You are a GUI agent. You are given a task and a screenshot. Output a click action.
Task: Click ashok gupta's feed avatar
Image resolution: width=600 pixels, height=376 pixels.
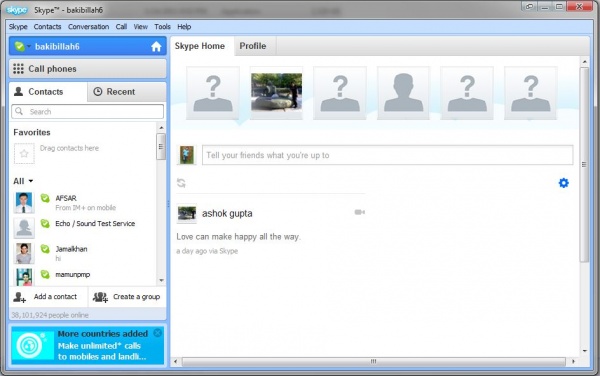187,213
